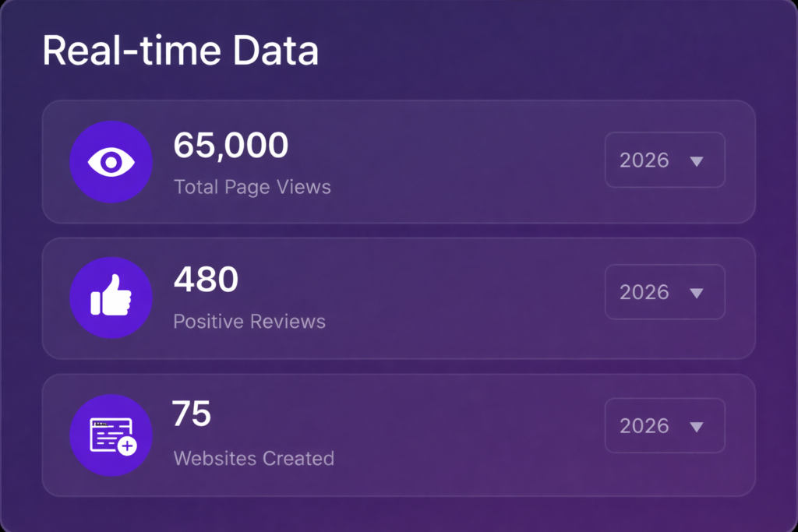Click the 75 websites created figure
This screenshot has height=532, width=798.
point(192,414)
